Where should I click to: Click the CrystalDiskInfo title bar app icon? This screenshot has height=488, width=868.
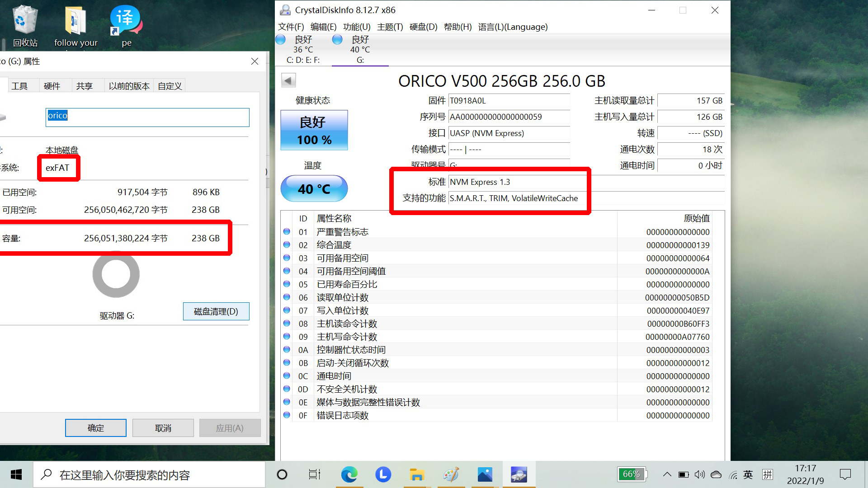[285, 10]
